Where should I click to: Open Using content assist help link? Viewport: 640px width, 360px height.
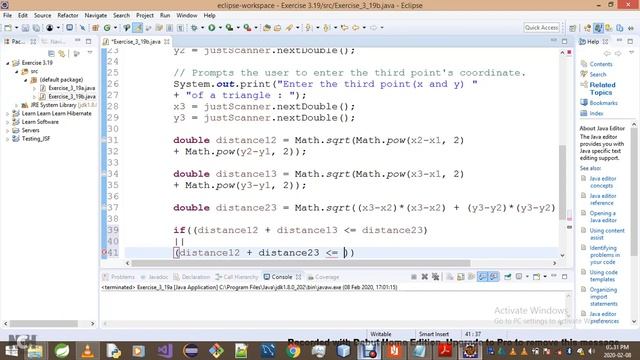pyautogui.click(x=607, y=234)
